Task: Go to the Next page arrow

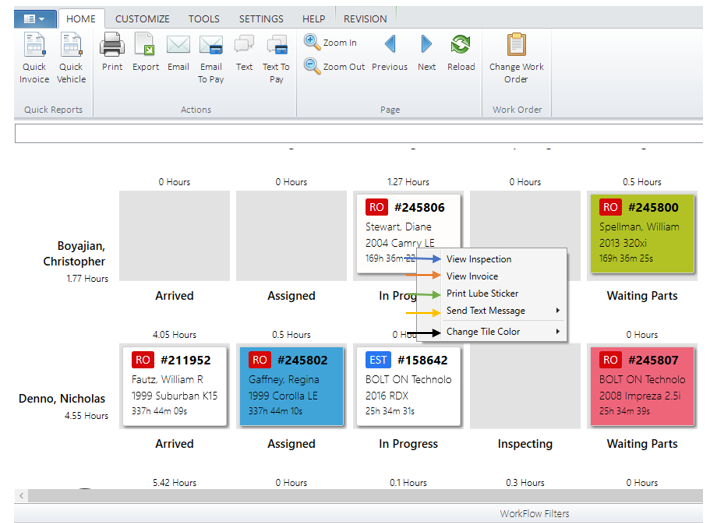Action: coord(426,45)
